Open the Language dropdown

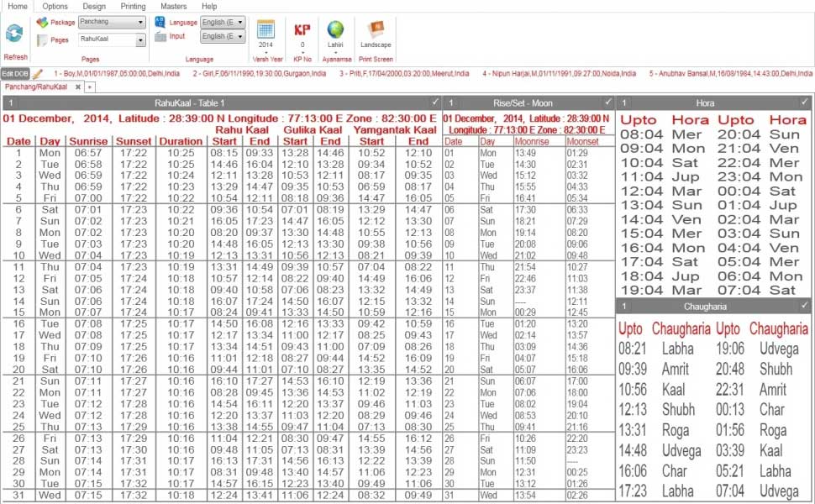[x=223, y=23]
